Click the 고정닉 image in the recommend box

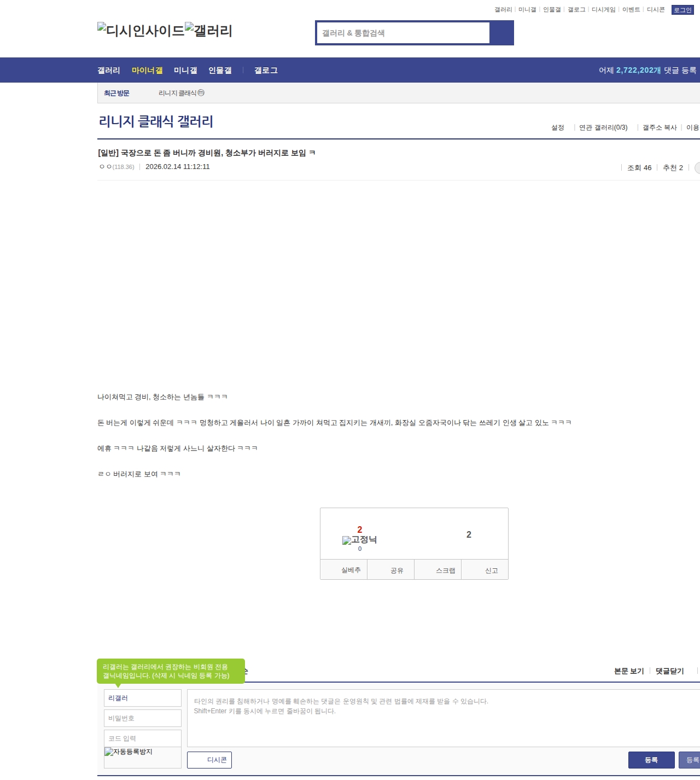point(359,540)
